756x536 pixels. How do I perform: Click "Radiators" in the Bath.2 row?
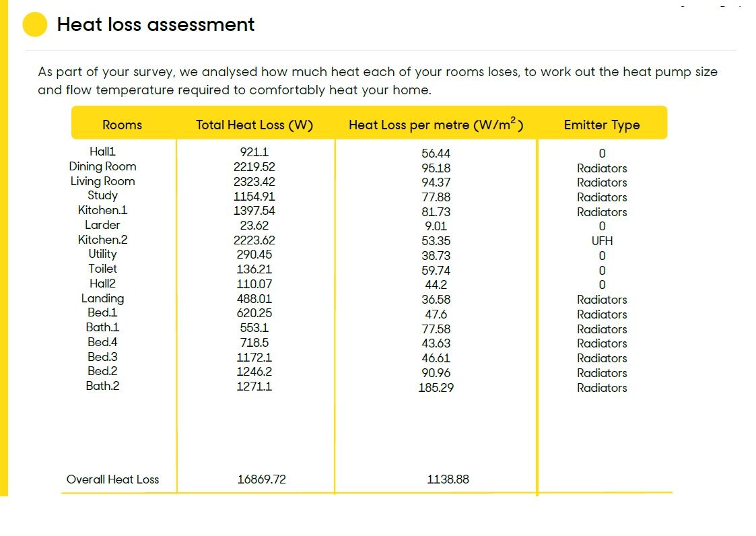[603, 388]
